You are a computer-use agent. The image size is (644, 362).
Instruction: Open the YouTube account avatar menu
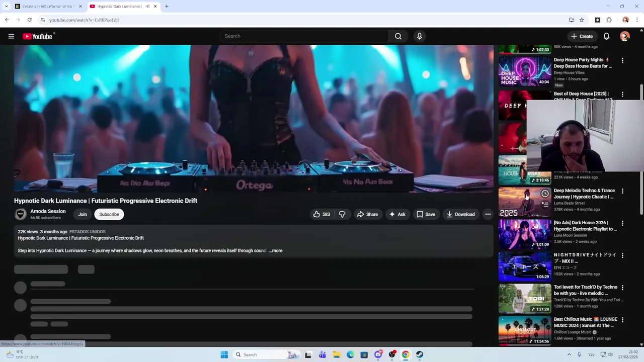625,36
